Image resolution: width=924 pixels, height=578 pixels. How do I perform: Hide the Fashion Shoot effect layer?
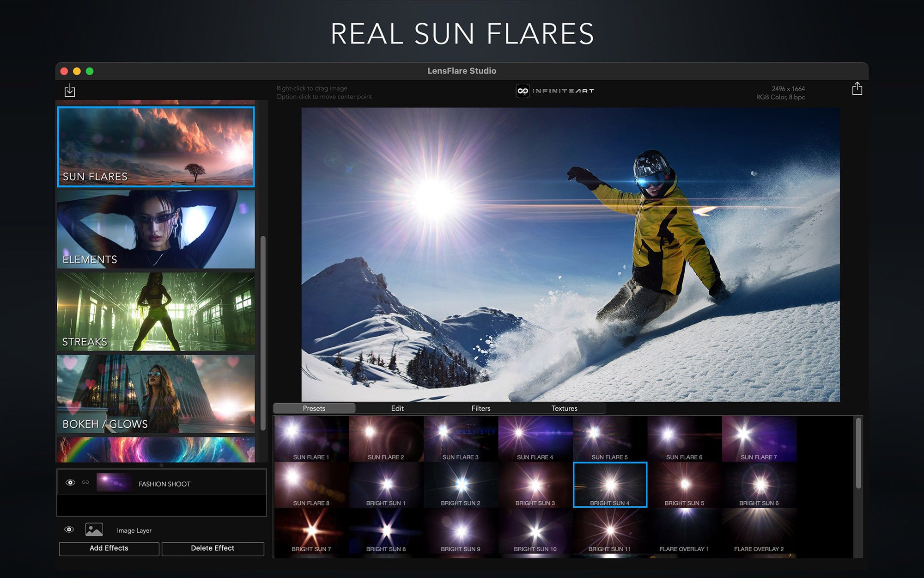[x=70, y=483]
